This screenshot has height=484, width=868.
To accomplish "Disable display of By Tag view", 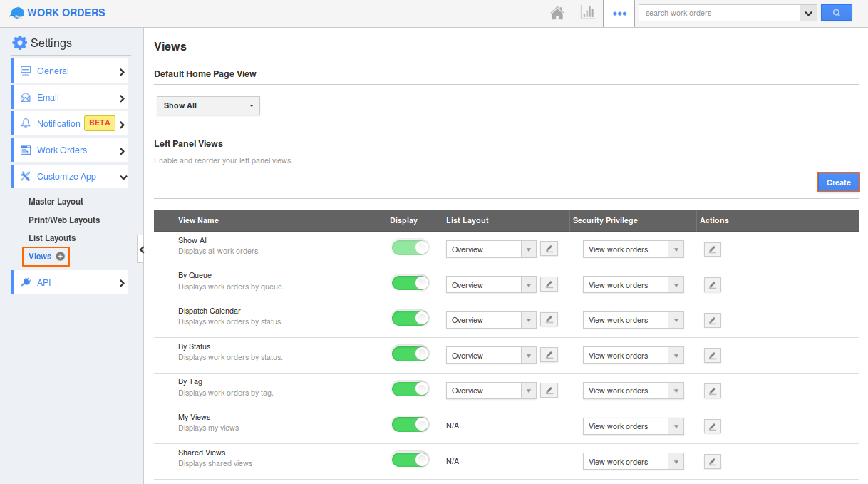I will (x=410, y=389).
